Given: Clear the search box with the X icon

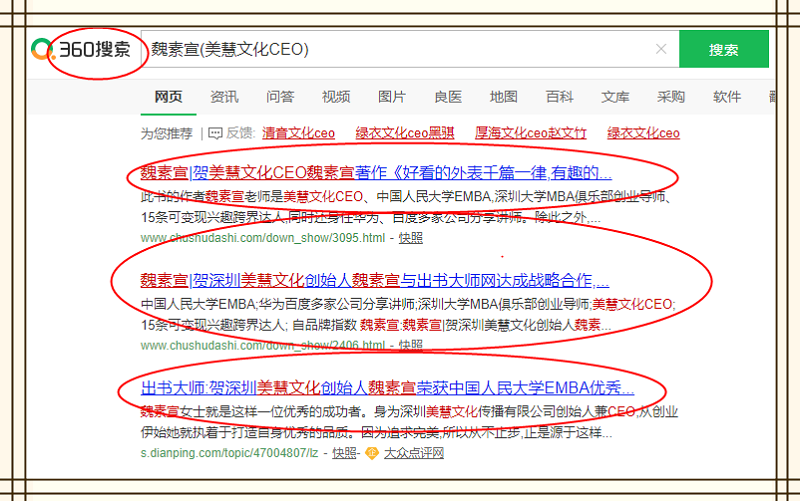Looking at the screenshot, I should 661,49.
